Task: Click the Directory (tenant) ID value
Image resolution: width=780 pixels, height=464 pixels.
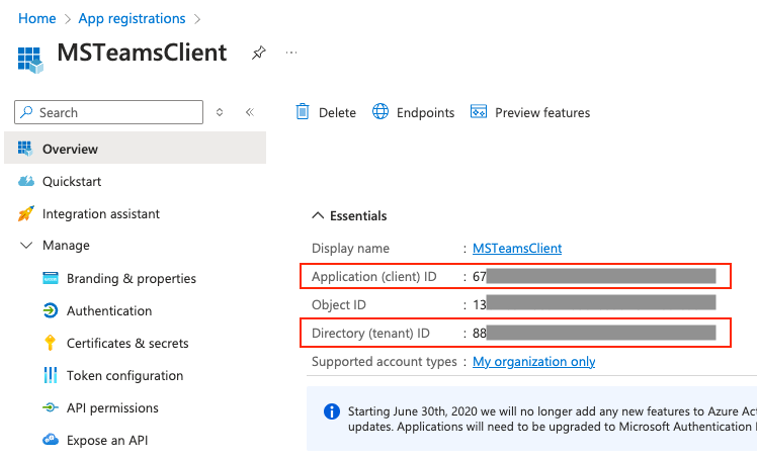Action: [x=594, y=333]
